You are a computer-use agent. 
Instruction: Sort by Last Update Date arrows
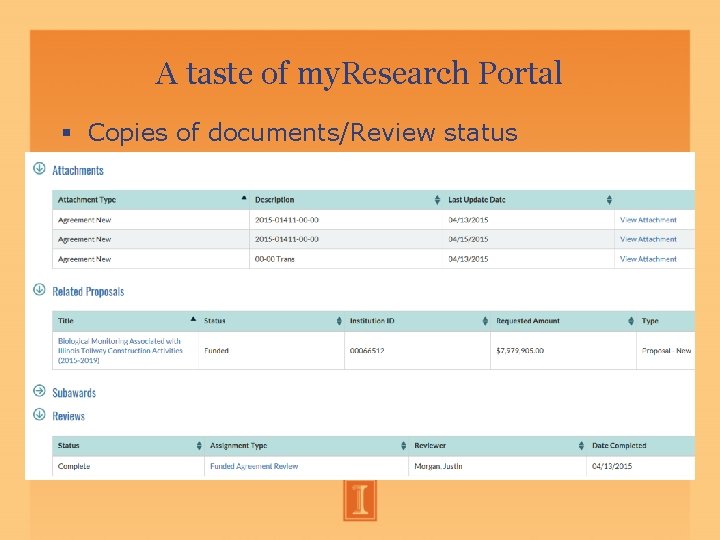coord(609,200)
